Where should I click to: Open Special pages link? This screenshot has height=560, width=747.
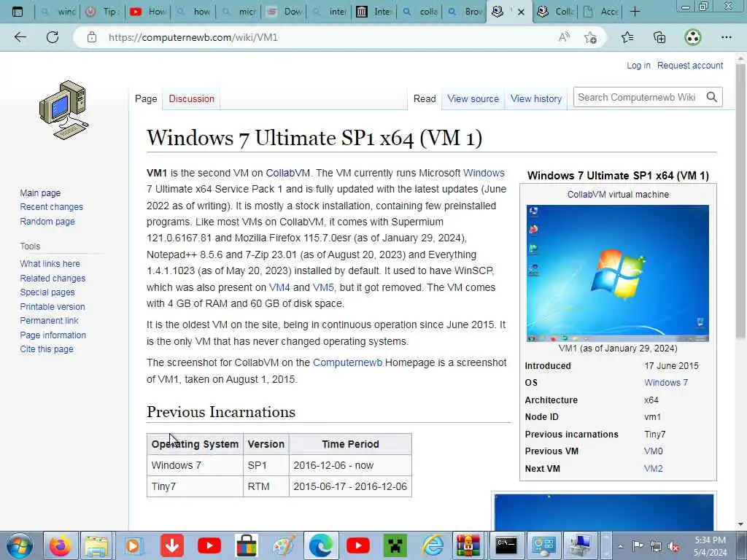(x=47, y=292)
